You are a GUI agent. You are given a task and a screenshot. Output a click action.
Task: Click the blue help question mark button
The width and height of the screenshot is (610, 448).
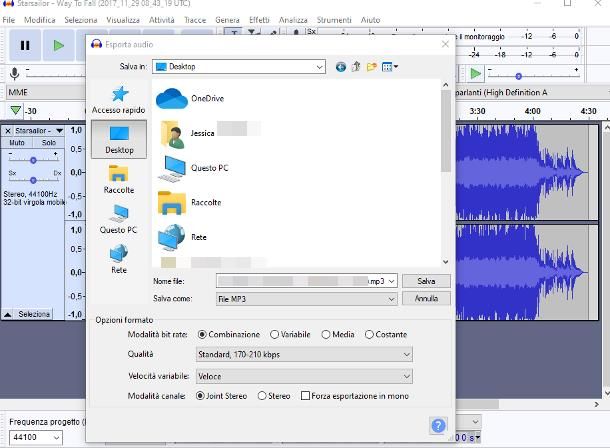point(438,425)
